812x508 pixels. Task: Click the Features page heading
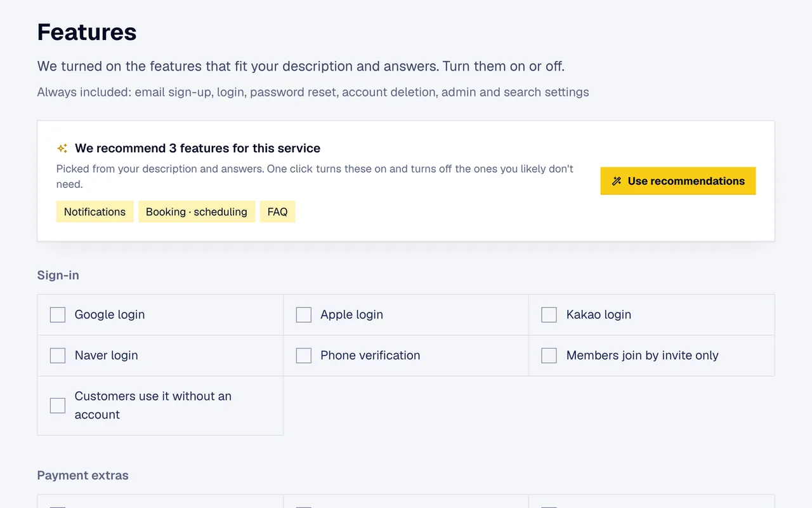87,32
